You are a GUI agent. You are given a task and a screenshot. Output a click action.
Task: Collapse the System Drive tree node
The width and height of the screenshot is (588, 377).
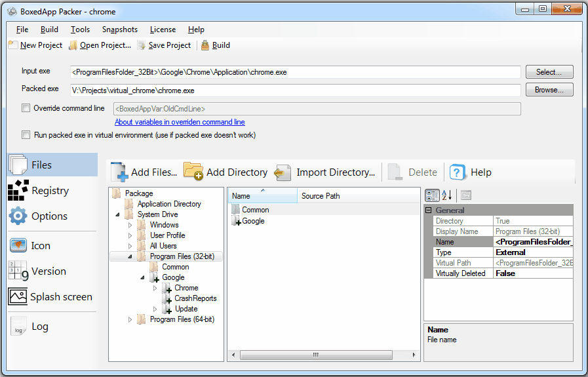[117, 214]
